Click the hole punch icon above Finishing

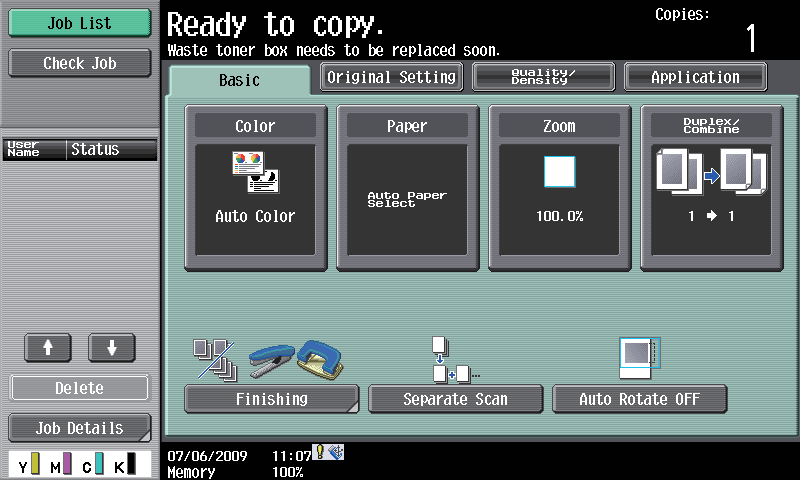(320, 360)
